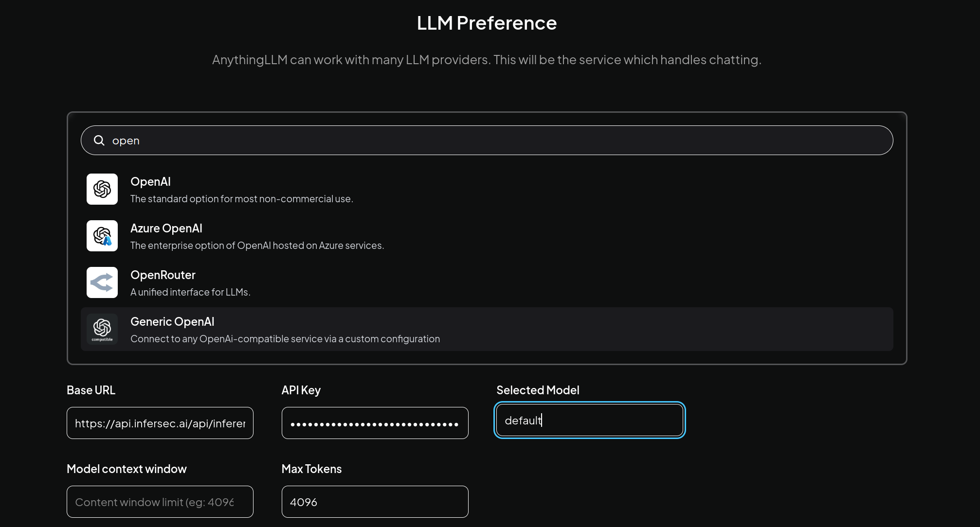Click the OpenAI provider logo icon
The width and height of the screenshot is (980, 527).
[x=102, y=189]
